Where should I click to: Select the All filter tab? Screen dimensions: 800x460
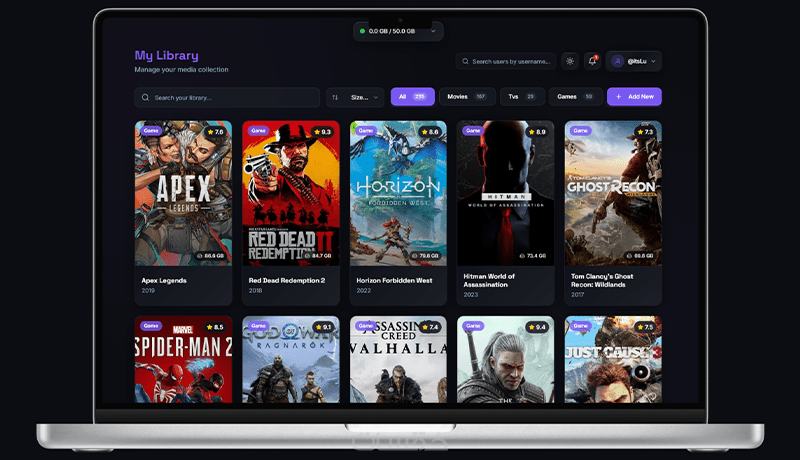click(413, 96)
